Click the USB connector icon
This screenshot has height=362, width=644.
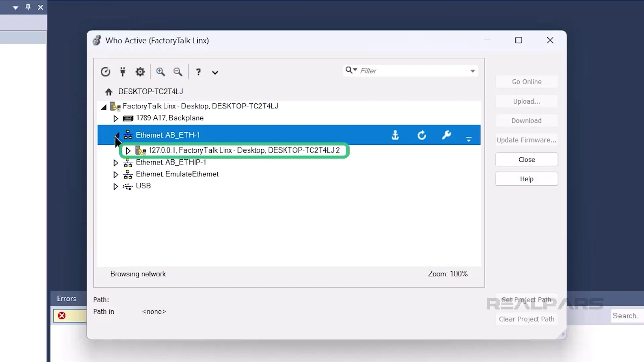128,187
